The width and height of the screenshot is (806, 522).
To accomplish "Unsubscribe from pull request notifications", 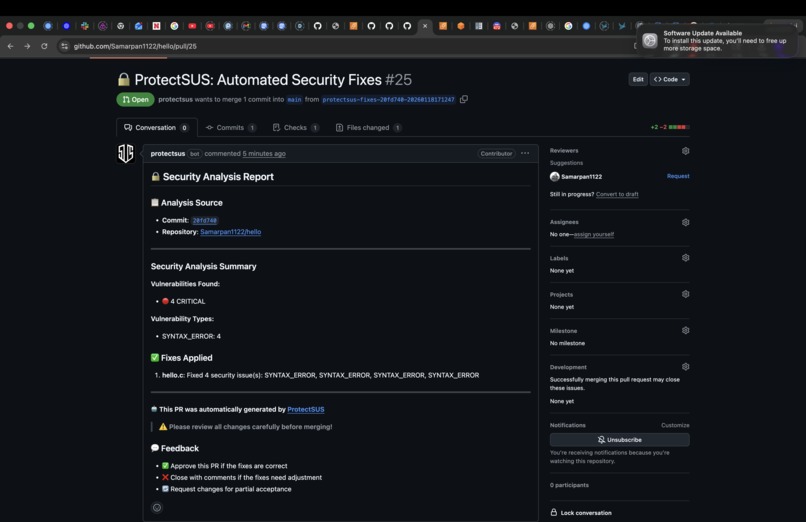I will pos(619,440).
